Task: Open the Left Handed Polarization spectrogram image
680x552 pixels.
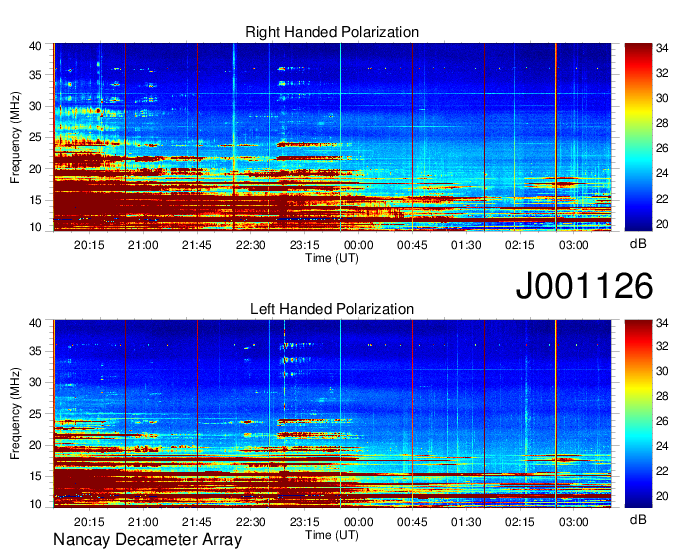Action: [x=332, y=414]
